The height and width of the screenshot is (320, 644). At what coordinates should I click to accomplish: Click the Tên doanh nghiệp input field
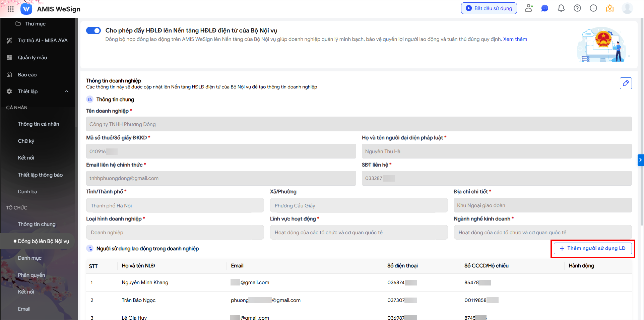coord(359,124)
